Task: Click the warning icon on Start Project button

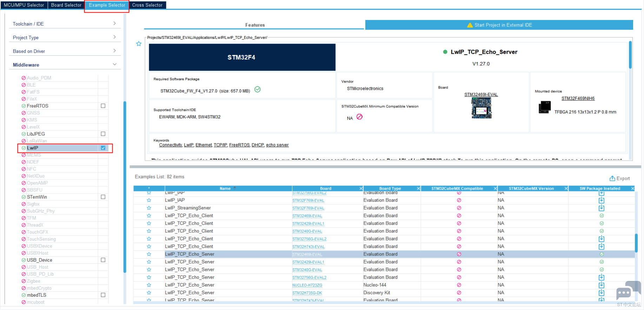Action: click(x=470, y=25)
